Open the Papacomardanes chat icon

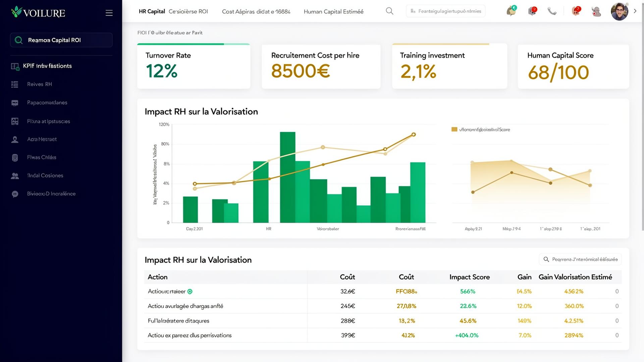[15, 103]
